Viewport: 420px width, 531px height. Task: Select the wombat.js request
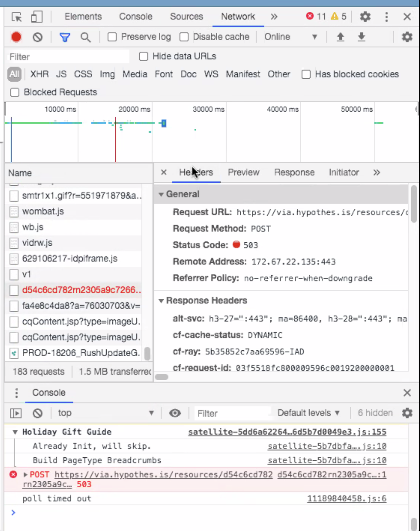point(74,212)
